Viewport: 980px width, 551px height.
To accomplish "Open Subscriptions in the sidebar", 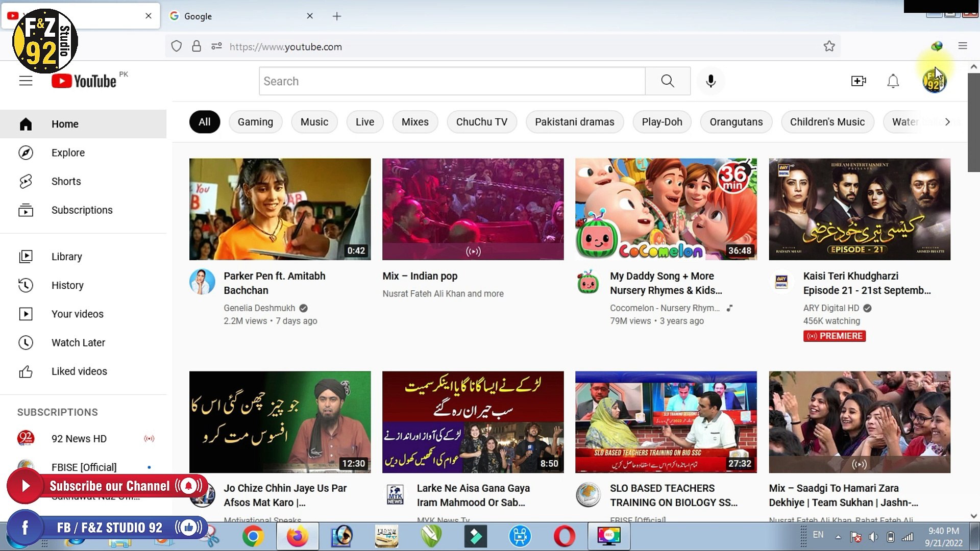I will point(83,210).
